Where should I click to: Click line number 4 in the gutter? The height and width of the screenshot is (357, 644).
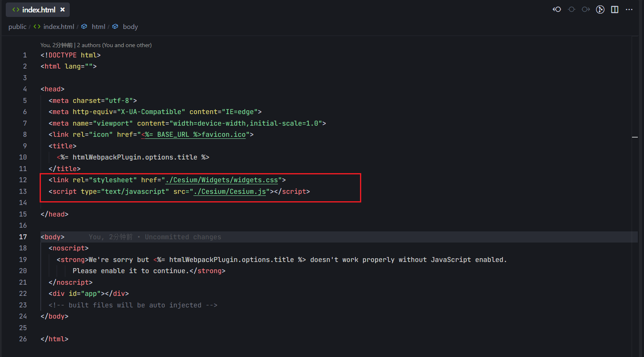[x=25, y=89]
